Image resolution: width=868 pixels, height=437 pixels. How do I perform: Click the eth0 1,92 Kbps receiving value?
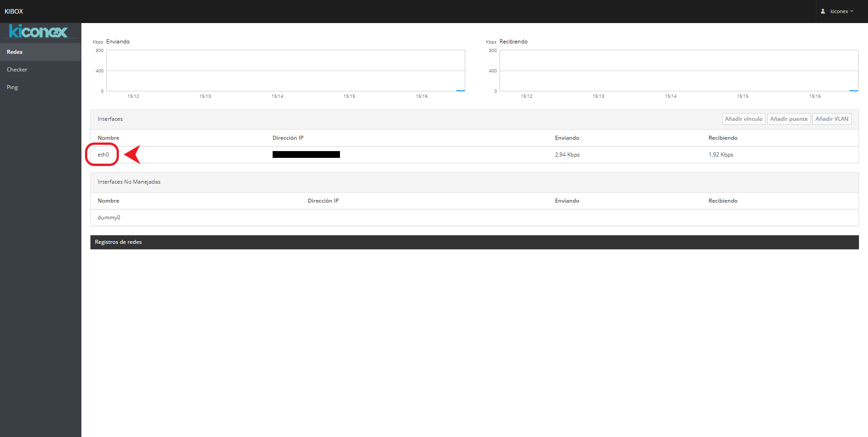[x=721, y=155]
